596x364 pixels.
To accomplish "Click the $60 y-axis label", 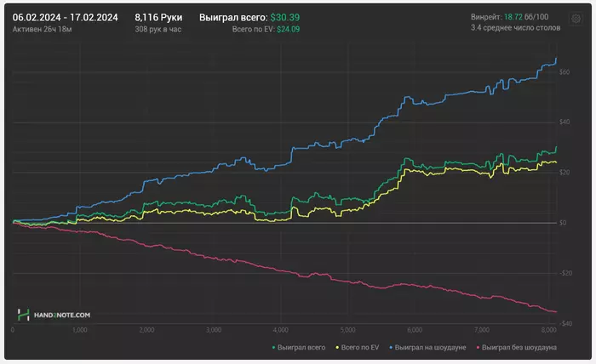I will coord(564,72).
